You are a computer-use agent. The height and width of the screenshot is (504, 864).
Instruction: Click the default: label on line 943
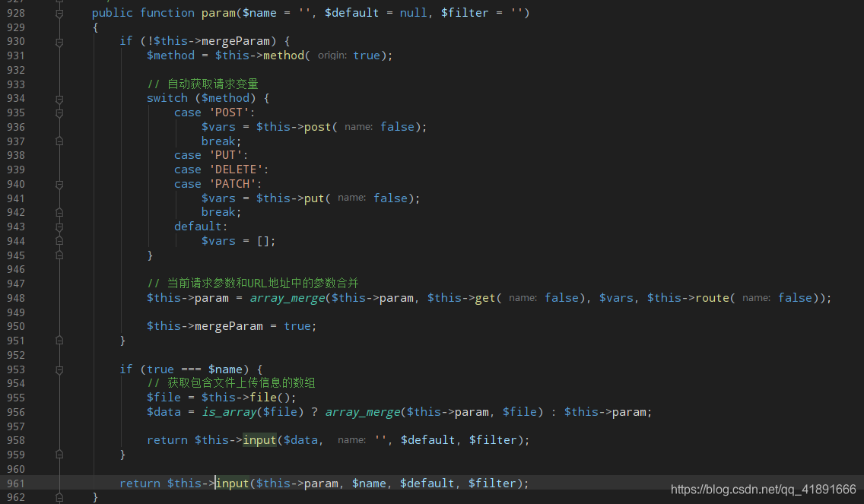201,227
